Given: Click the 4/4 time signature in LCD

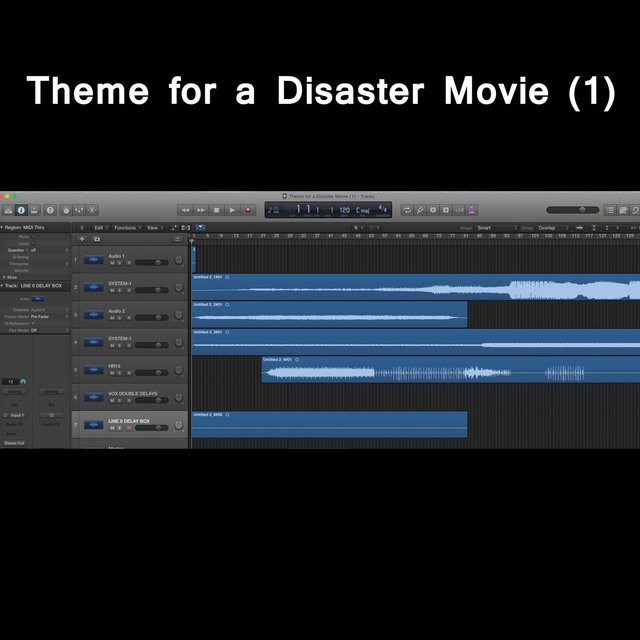Looking at the screenshot, I should point(382,209).
